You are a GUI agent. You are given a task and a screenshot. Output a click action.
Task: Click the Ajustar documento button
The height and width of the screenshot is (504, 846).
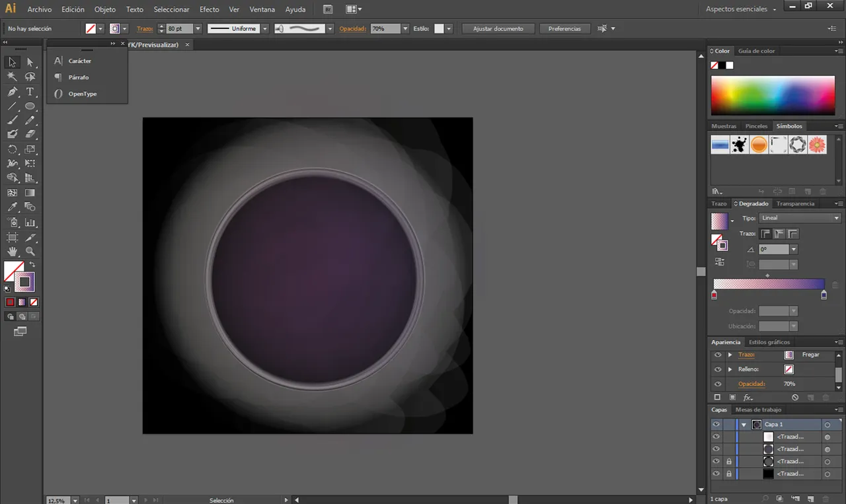[498, 29]
